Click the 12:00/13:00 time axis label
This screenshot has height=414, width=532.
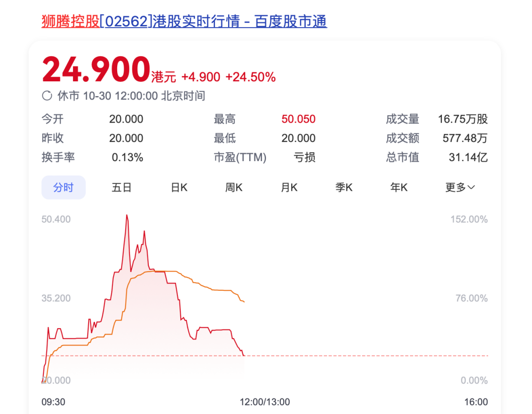(264, 402)
